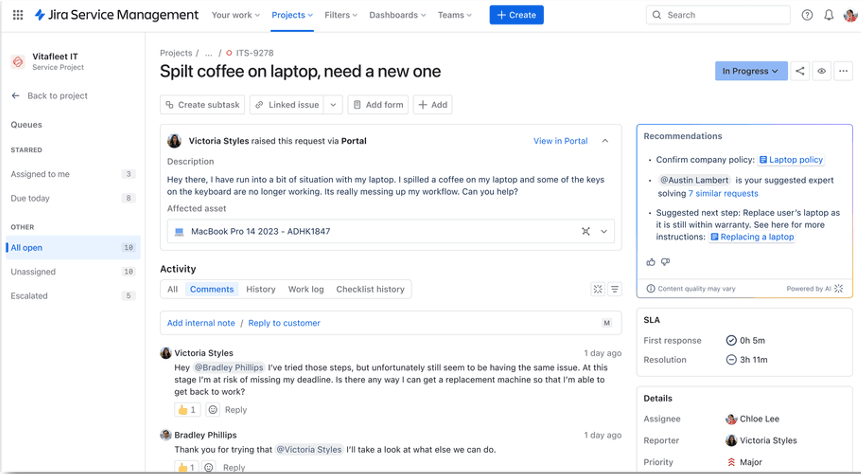Open the notifications bell
Screen dimensions: 861x474
829,15
